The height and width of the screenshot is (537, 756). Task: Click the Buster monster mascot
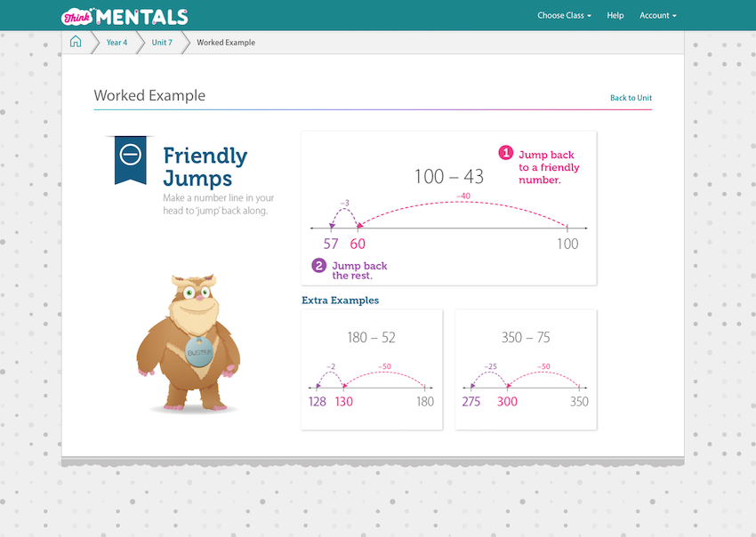[189, 343]
